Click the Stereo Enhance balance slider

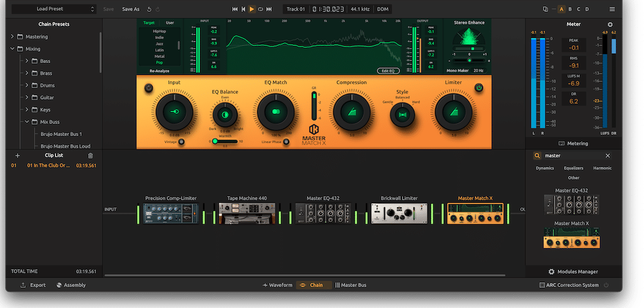(x=469, y=60)
